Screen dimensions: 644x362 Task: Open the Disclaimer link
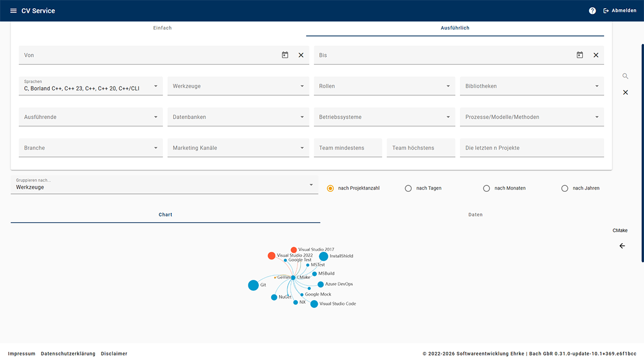coord(114,353)
